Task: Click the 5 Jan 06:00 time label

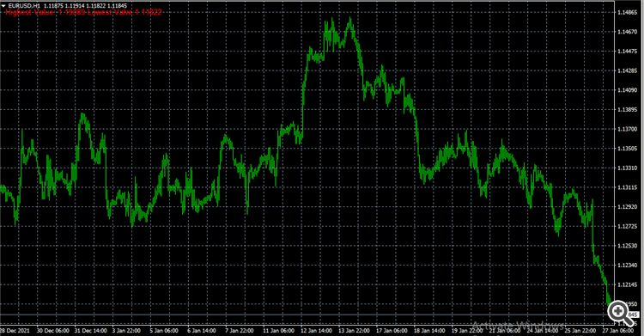Action: tap(164, 331)
